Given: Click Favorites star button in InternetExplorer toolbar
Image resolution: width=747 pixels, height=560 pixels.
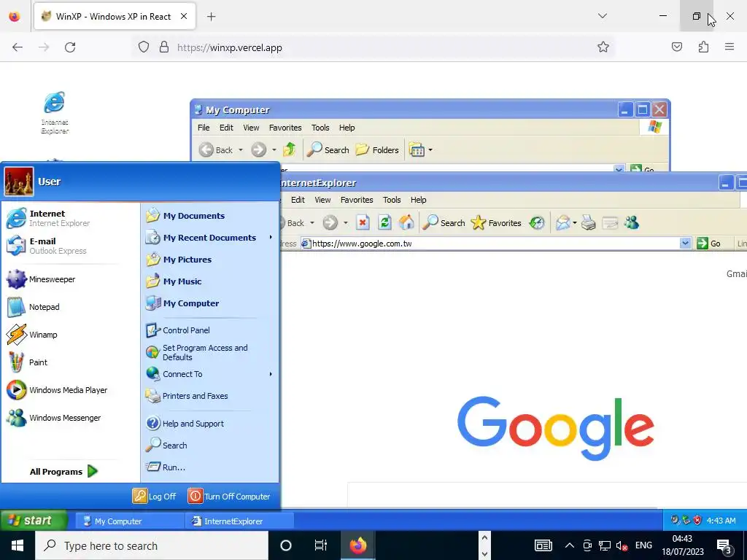Looking at the screenshot, I should pos(496,223).
